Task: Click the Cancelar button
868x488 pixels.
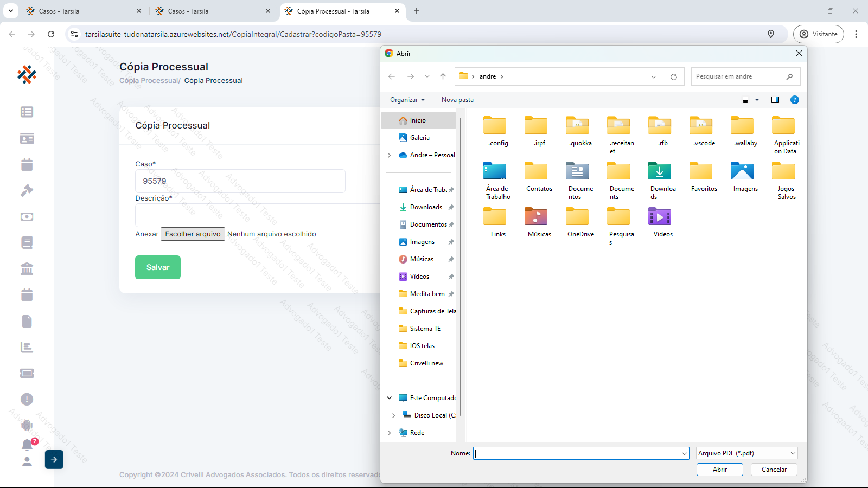Action: point(774,470)
